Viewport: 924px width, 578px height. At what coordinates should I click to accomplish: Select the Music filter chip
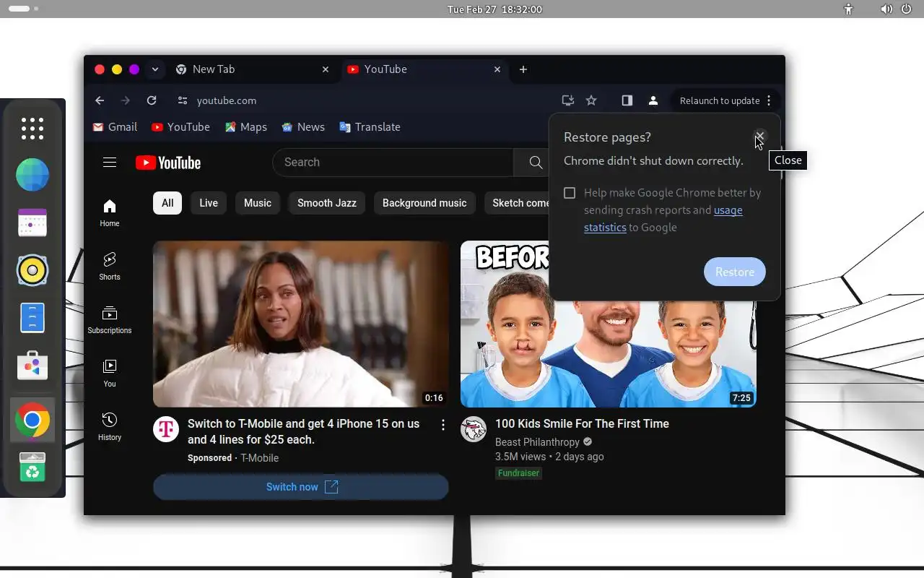point(258,203)
